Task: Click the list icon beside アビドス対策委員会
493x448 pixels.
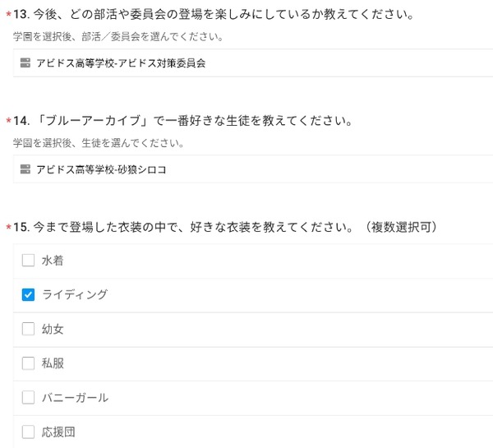Action: (25, 62)
